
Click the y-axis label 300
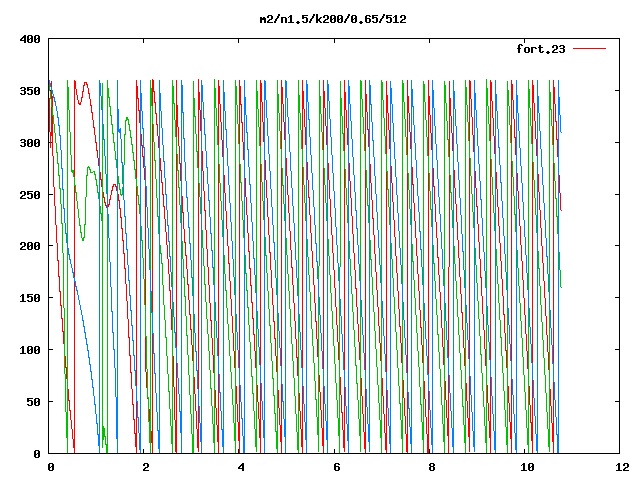30,143
